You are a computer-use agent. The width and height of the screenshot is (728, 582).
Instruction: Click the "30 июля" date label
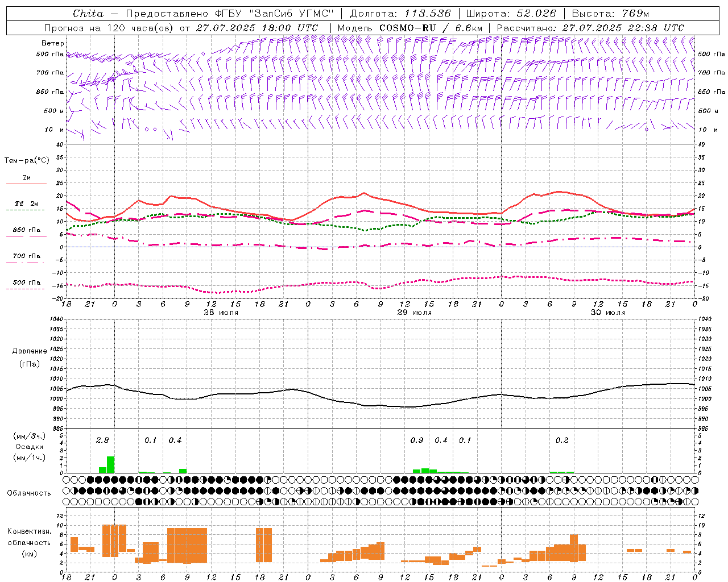(x=607, y=313)
